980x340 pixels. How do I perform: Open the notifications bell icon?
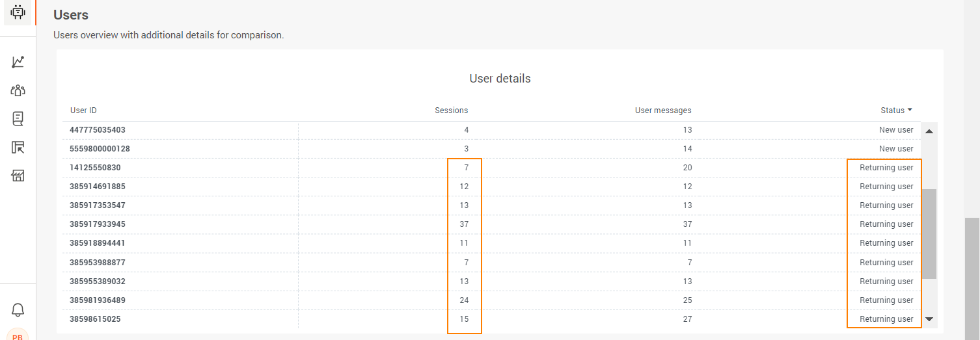point(18,310)
